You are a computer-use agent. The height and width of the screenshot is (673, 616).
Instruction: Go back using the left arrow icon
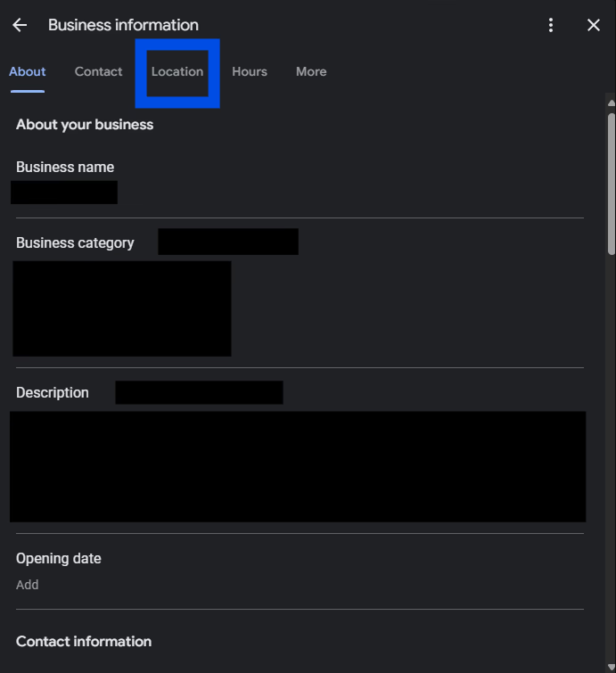point(20,25)
